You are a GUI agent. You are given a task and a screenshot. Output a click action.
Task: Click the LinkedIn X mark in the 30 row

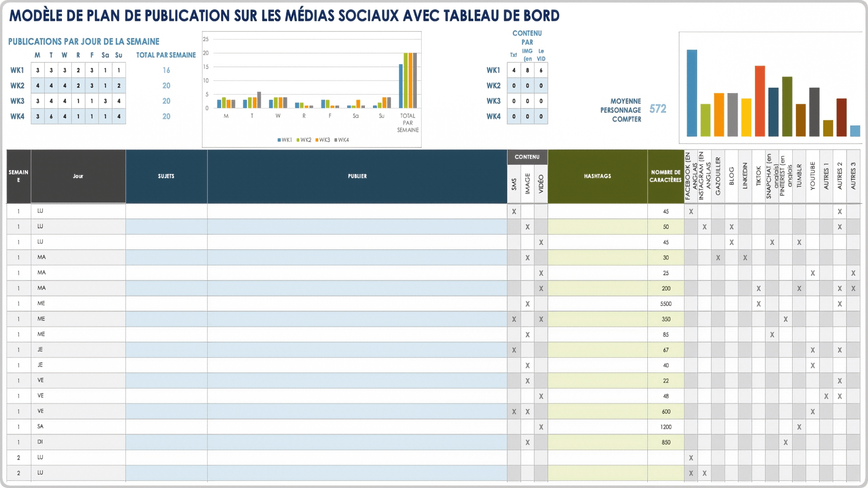click(745, 258)
